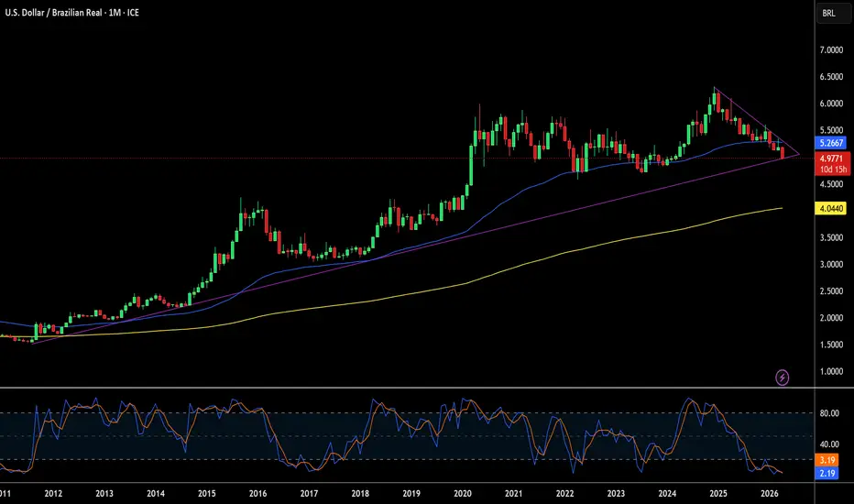Click the 2024 time axis label
This screenshot has height=504, width=854.
[x=667, y=494]
